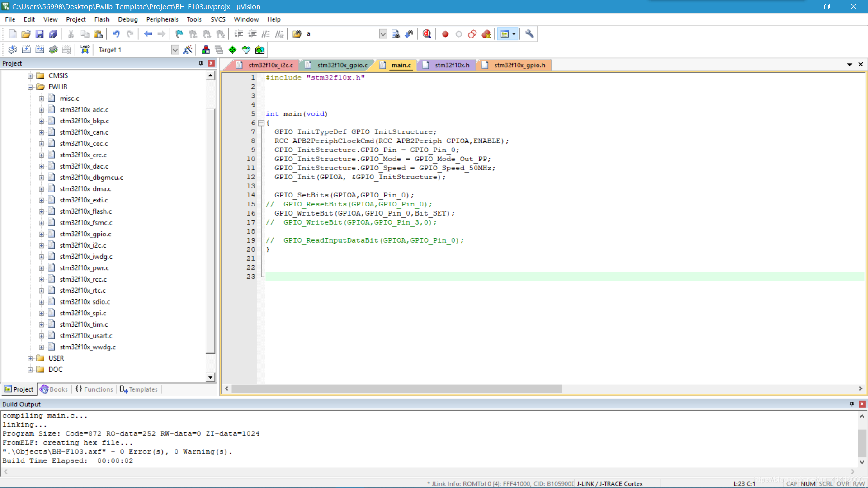Translate the current file icon

tap(13, 50)
